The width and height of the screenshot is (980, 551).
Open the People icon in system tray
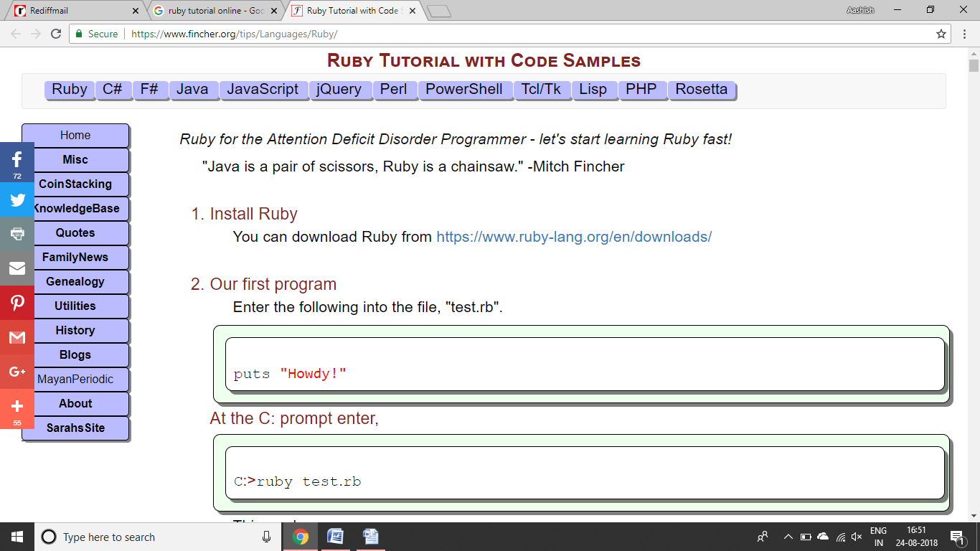coord(763,537)
